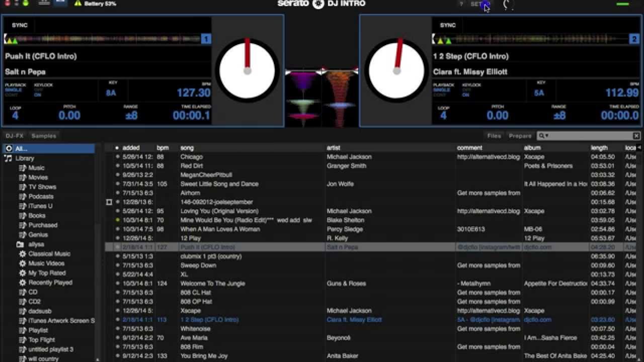Image resolution: width=644 pixels, height=362 pixels.
Task: Click the Recently Played gear icon
Action: click(22, 283)
